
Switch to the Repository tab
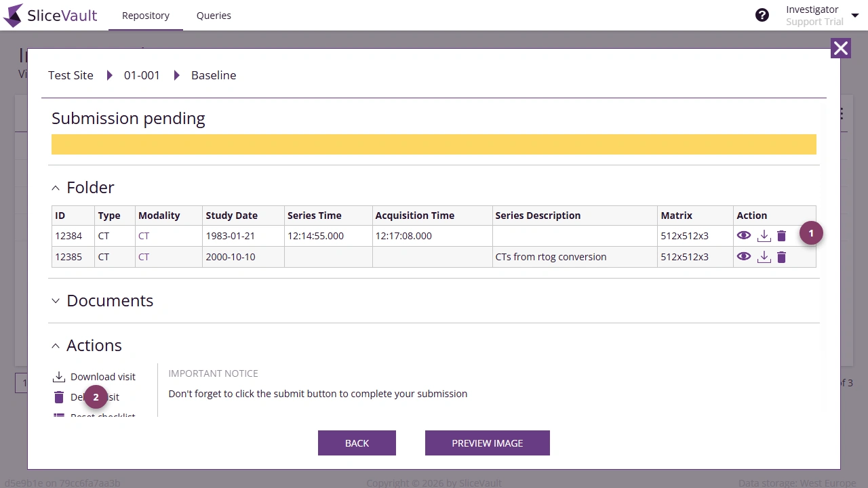(146, 16)
